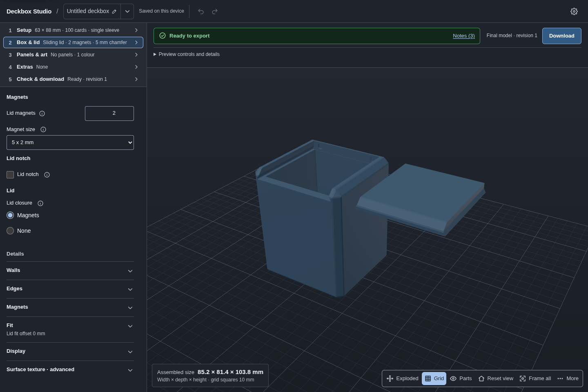Click the redo arrow icon
The image size is (588, 392).
click(x=215, y=11)
